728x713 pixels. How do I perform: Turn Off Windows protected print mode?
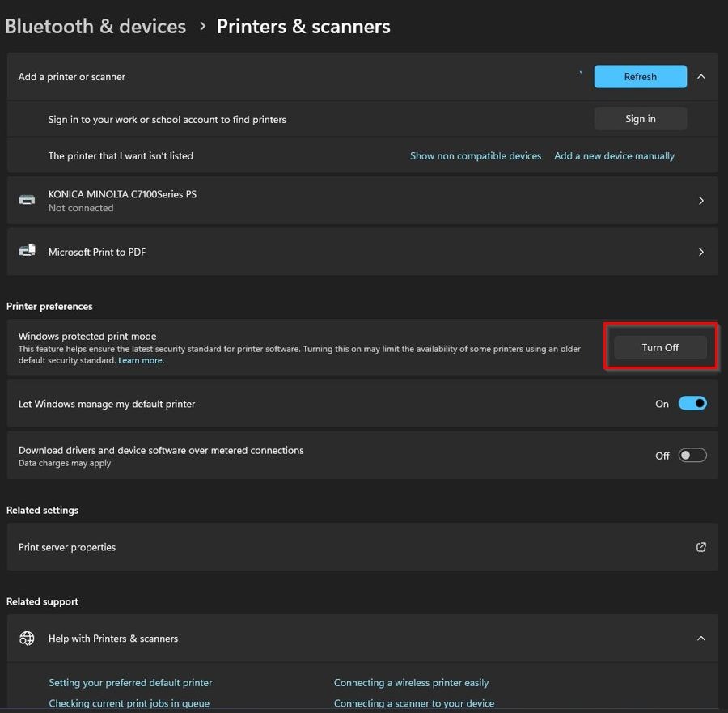pos(660,347)
